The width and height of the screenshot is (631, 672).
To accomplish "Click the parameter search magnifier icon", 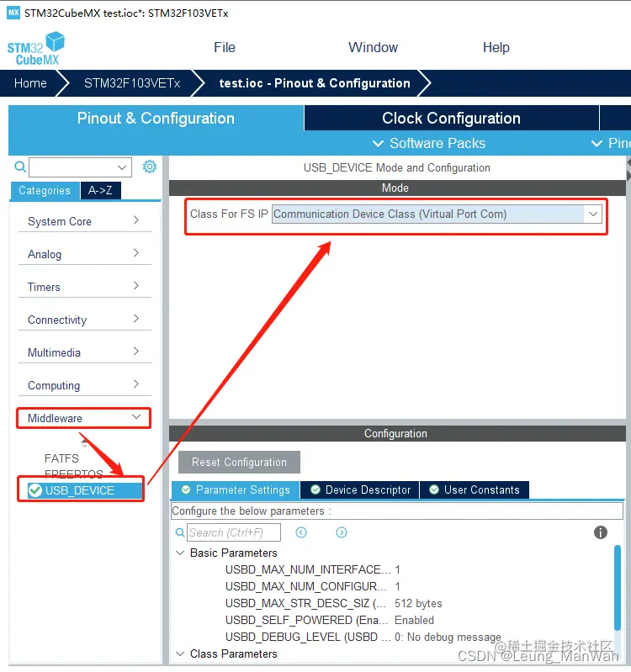I will coord(180,532).
